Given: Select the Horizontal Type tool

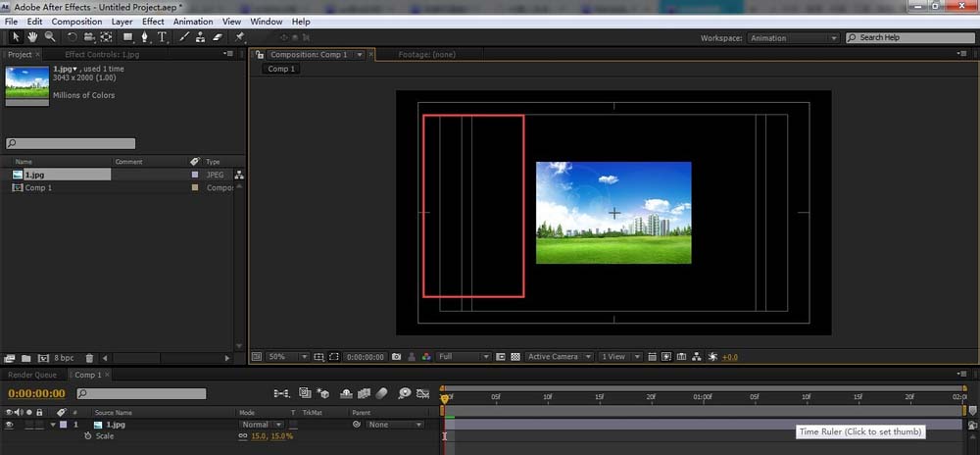Looking at the screenshot, I should click(162, 37).
